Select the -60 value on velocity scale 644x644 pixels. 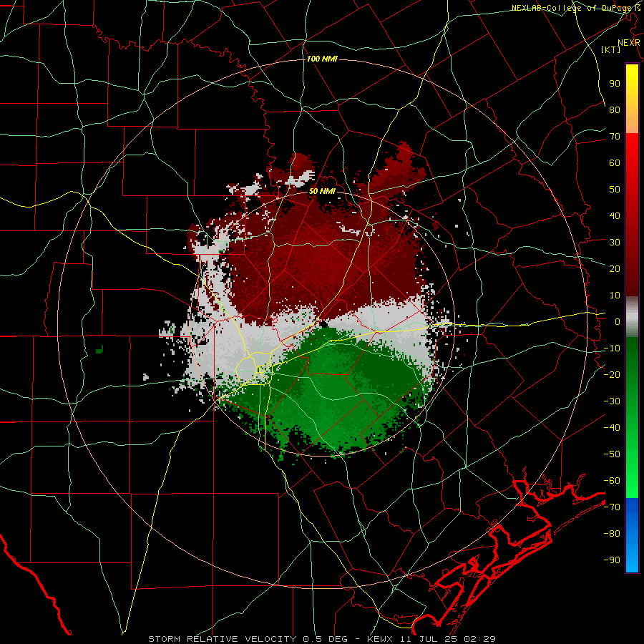[612, 481]
